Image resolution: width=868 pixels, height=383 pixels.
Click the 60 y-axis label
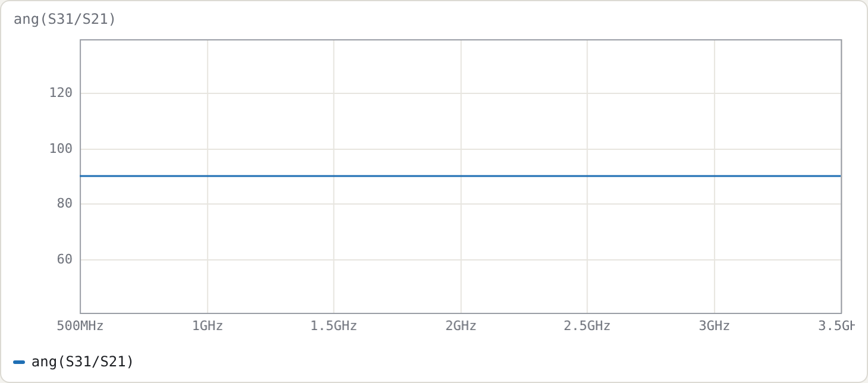pos(65,259)
